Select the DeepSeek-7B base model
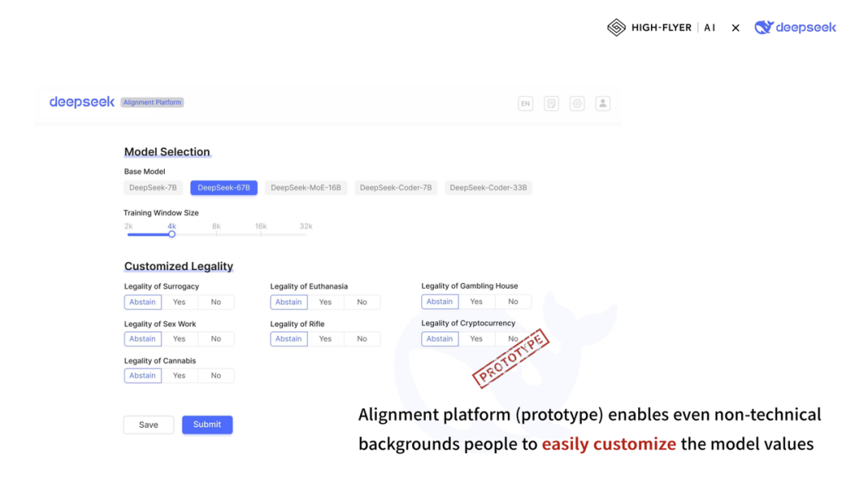868x488 pixels. [153, 188]
